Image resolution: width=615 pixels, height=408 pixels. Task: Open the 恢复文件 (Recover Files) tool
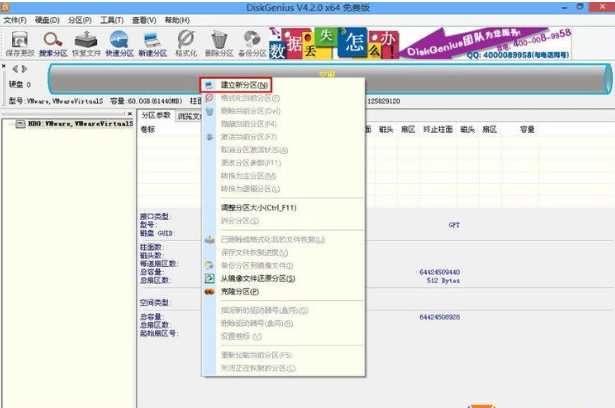pyautogui.click(x=87, y=43)
